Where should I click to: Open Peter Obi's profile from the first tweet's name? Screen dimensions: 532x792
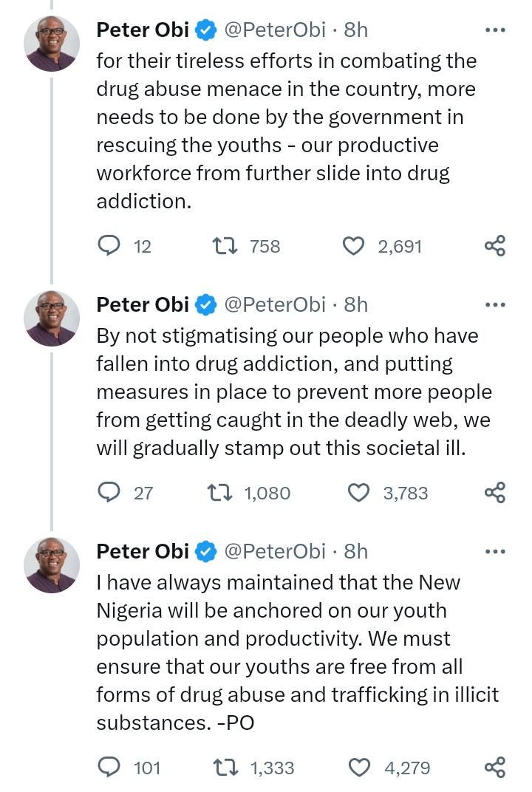click(143, 30)
